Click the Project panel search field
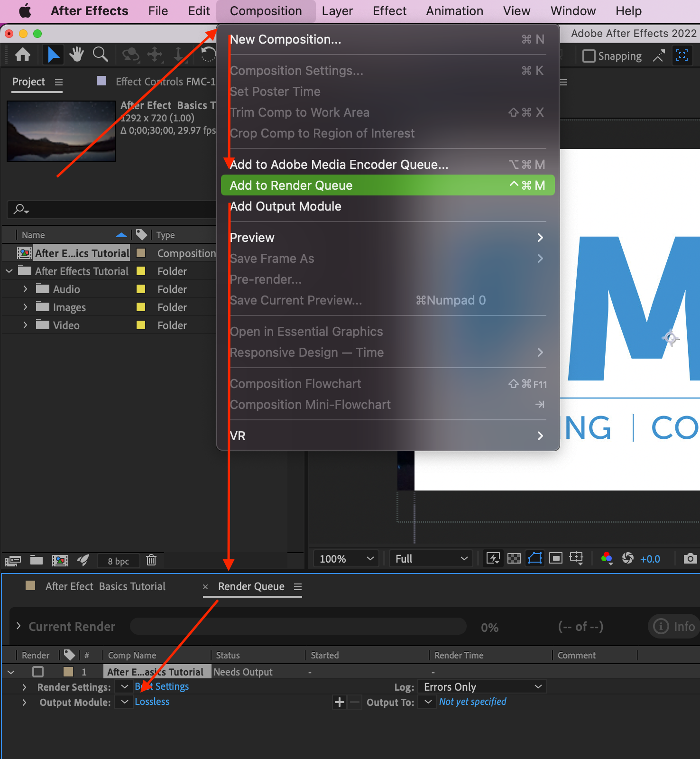The width and height of the screenshot is (700, 759). (112, 209)
